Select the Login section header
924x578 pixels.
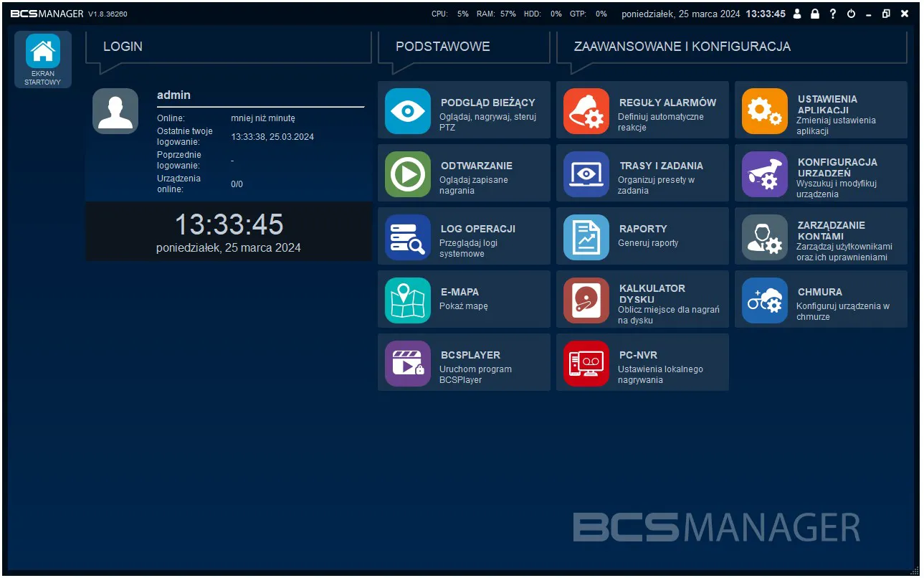[x=123, y=47]
